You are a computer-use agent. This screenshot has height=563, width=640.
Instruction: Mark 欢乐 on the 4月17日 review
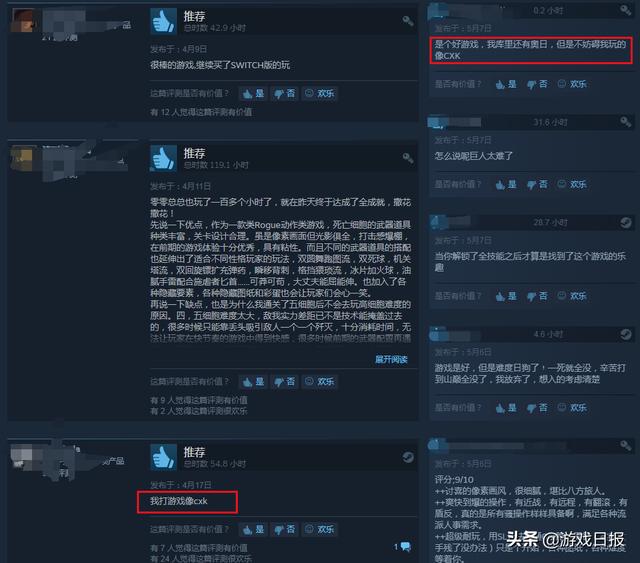point(320,530)
